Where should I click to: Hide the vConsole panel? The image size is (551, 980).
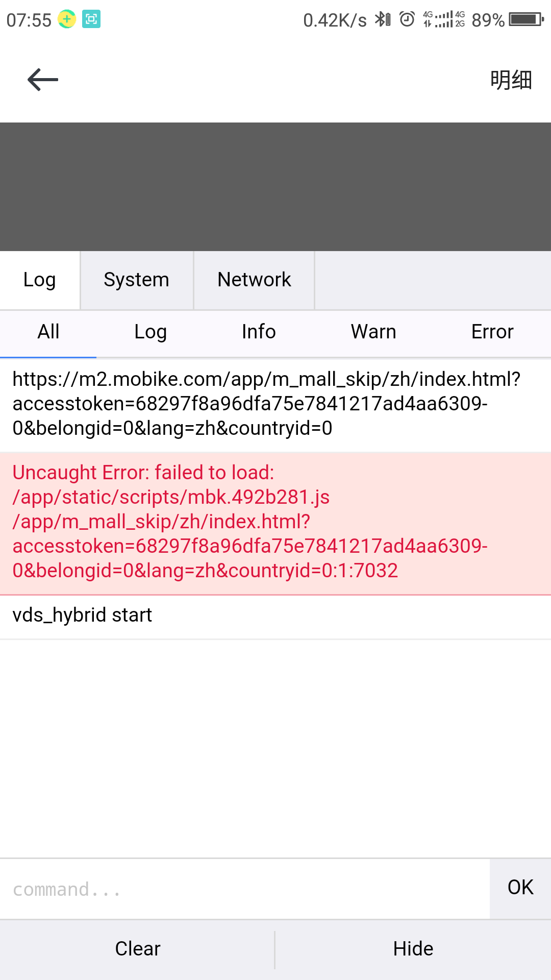[413, 949]
